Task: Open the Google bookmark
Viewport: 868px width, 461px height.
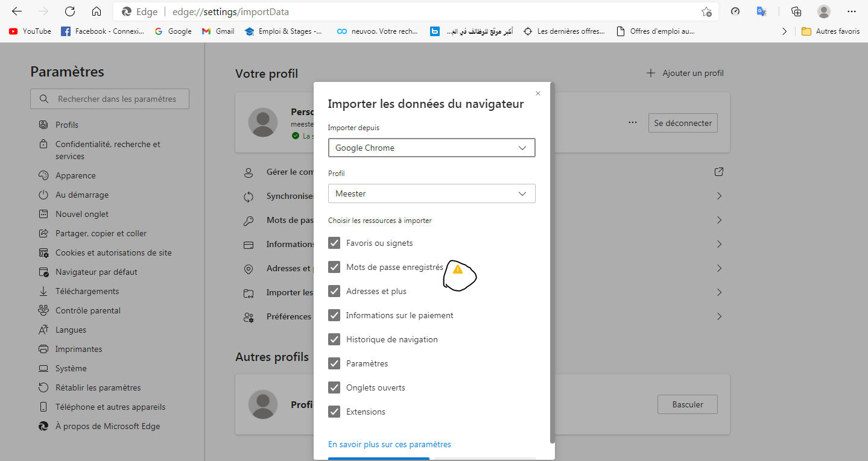Action: pos(173,31)
